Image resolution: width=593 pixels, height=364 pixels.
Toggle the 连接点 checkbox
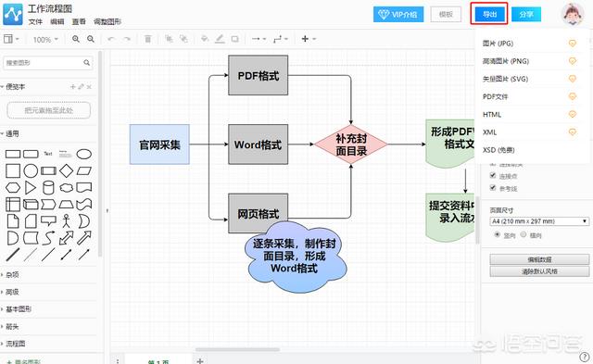pyautogui.click(x=492, y=175)
